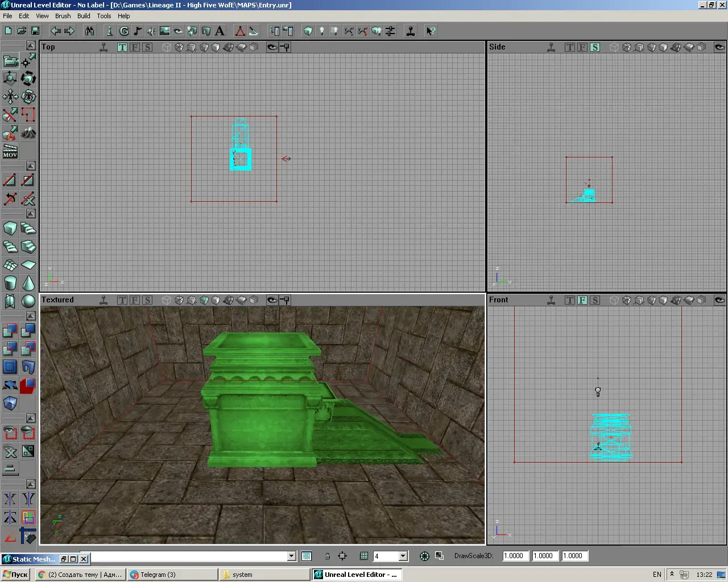This screenshot has width=728, height=582.
Task: Toggle realtime preview joystick in Top viewport
Action: (104, 47)
